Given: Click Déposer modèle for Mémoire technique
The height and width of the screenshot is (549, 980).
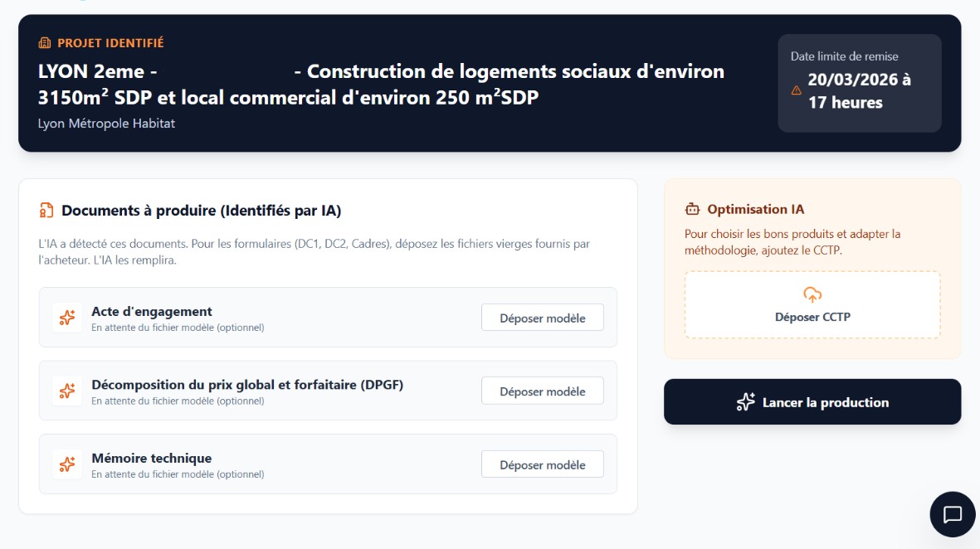Looking at the screenshot, I should pyautogui.click(x=543, y=464).
